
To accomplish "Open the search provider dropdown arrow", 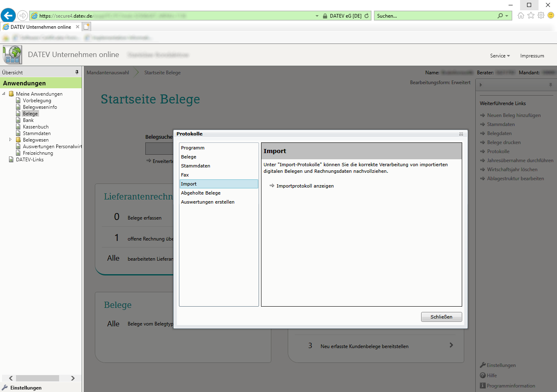I will [x=507, y=16].
